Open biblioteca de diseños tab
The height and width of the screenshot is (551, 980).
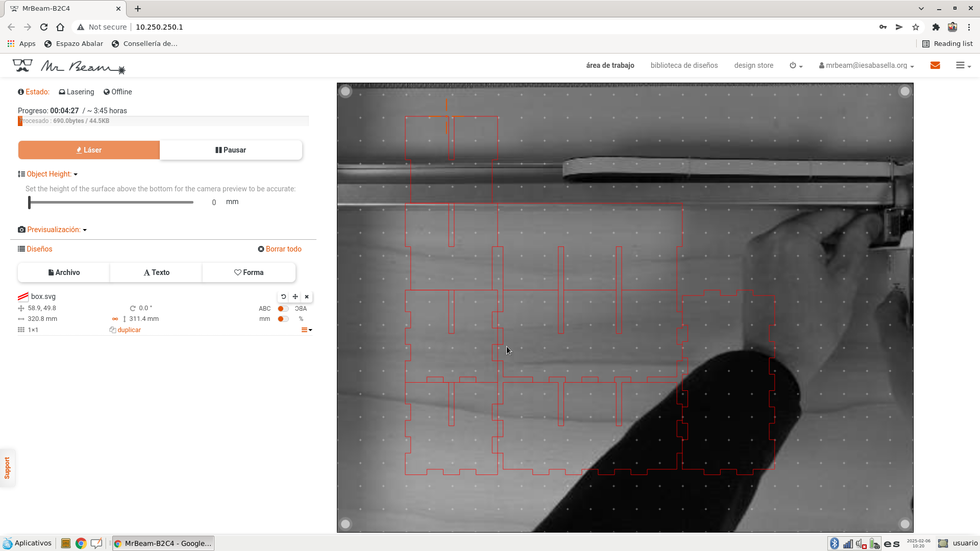(x=684, y=65)
